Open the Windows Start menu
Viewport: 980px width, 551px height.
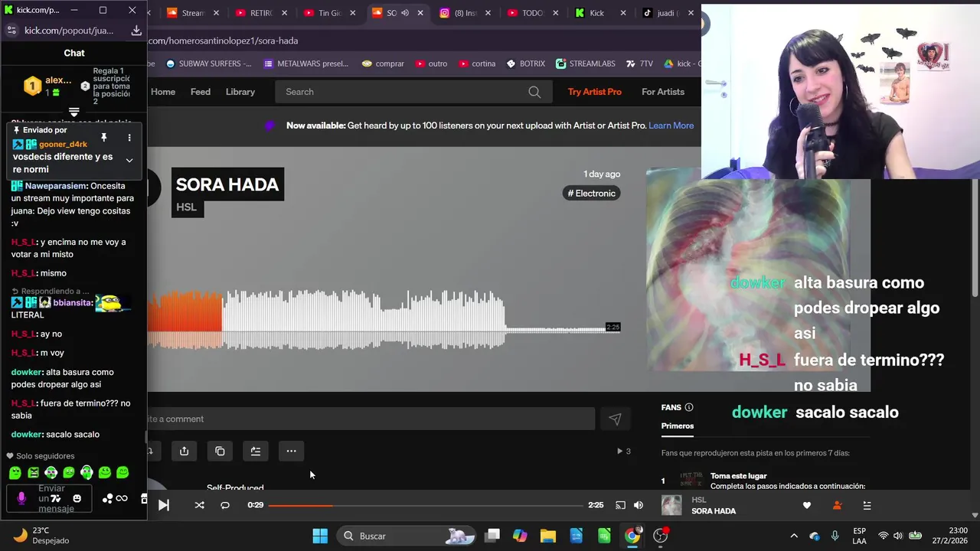tap(320, 536)
